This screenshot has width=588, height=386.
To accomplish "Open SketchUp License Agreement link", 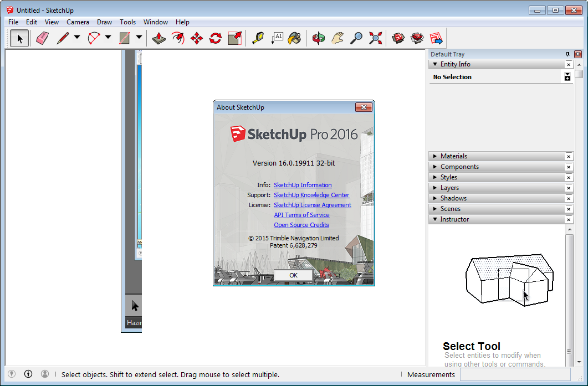I will 313,205.
